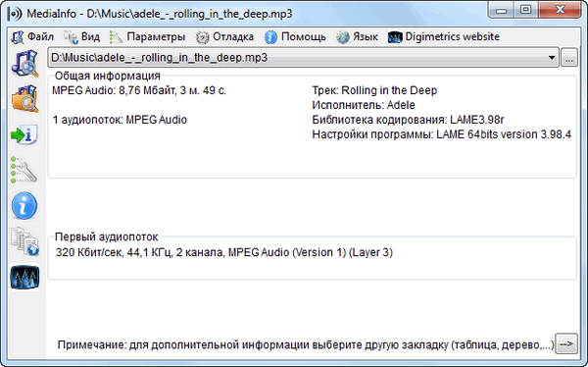The width and height of the screenshot is (588, 367).
Task: Click the "Трек: Rolling in the Deep" line
Action: pos(374,90)
